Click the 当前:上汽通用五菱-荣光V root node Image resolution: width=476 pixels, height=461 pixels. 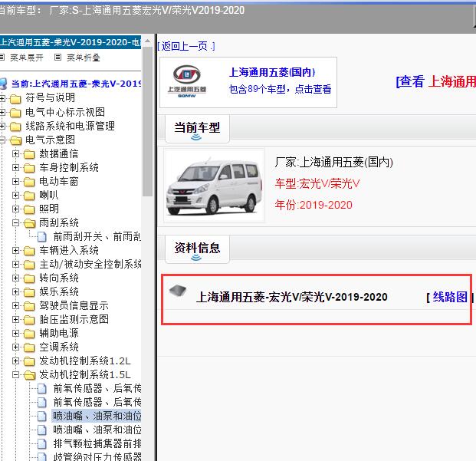coord(76,84)
